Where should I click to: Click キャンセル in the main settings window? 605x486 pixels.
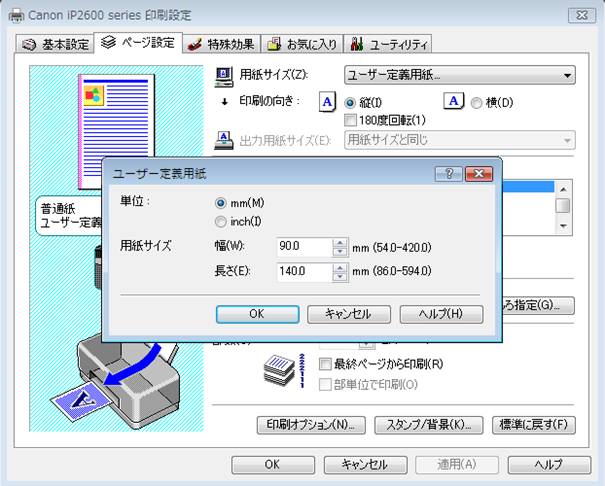pos(365,465)
